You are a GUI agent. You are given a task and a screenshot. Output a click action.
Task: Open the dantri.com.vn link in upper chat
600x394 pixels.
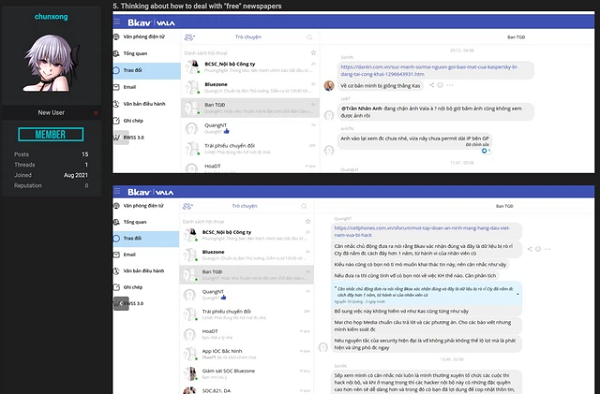tap(429, 70)
